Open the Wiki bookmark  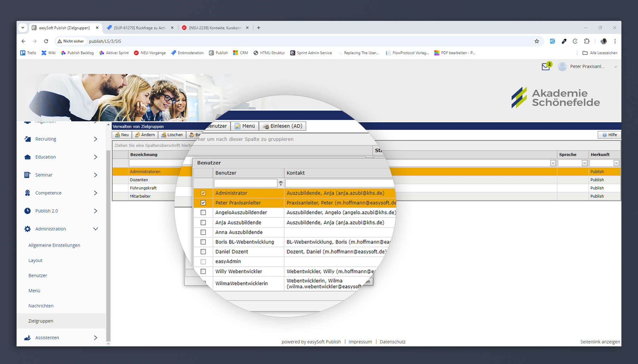(49, 53)
